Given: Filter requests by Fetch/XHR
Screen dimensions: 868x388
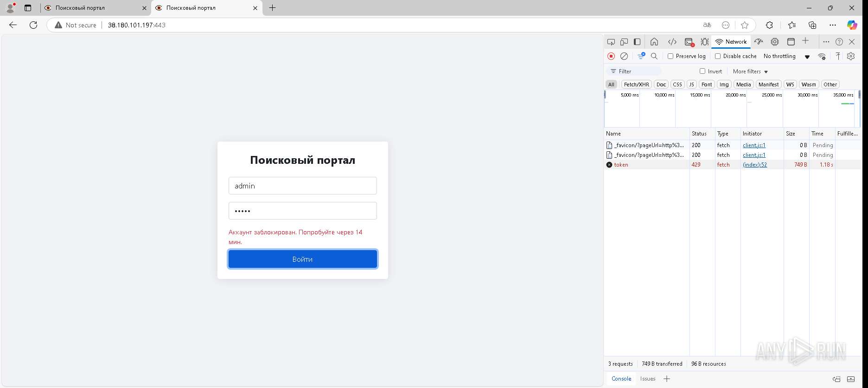Looking at the screenshot, I should click(636, 84).
